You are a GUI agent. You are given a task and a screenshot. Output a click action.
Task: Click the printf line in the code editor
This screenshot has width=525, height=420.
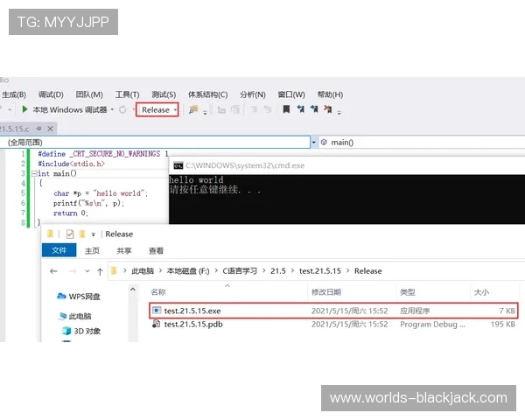pos(88,203)
